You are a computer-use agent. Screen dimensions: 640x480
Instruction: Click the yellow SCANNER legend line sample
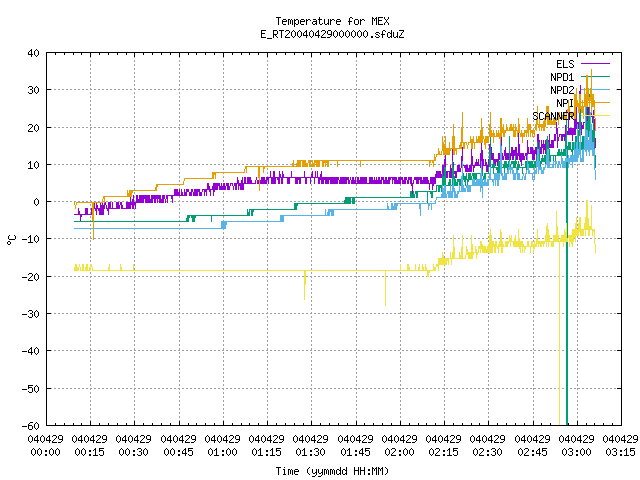tap(595, 116)
